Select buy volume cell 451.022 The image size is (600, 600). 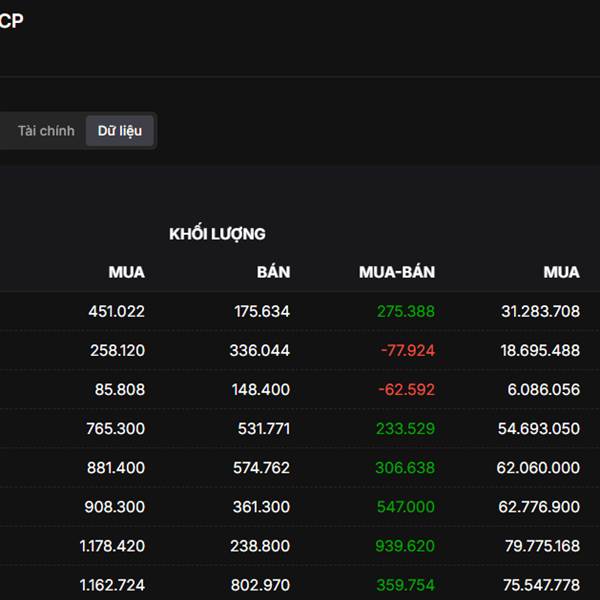116,311
